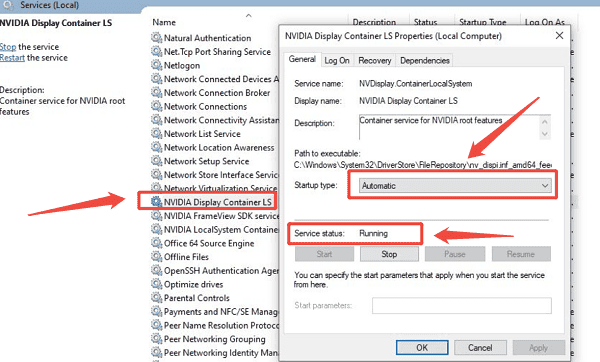Viewport: 600px width, 362px height.
Task: Click the Restart the service link
Action: coord(12,58)
